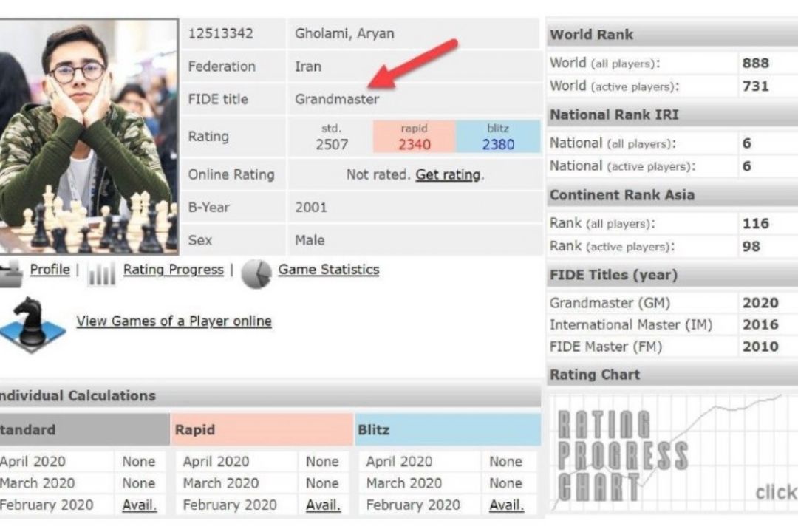Click the Rapid column header
Viewport: 798px width, 532px height.
click(262, 430)
